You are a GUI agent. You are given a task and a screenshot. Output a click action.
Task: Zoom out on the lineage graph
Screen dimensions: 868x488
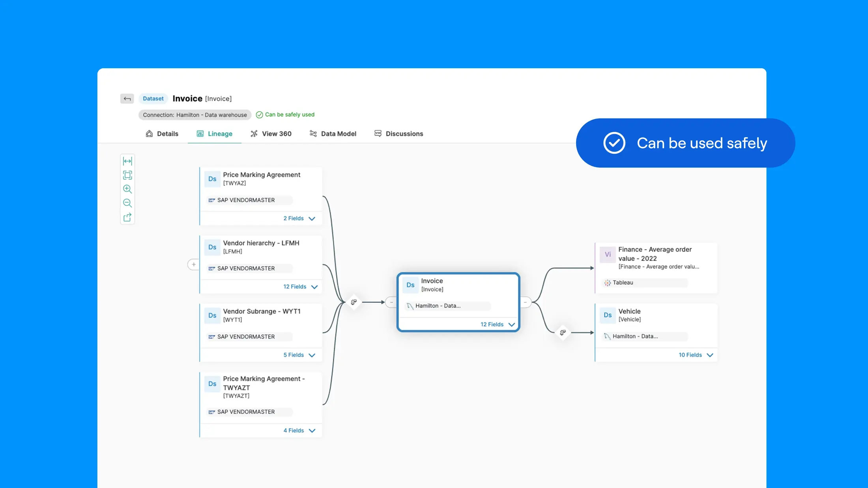tap(127, 203)
